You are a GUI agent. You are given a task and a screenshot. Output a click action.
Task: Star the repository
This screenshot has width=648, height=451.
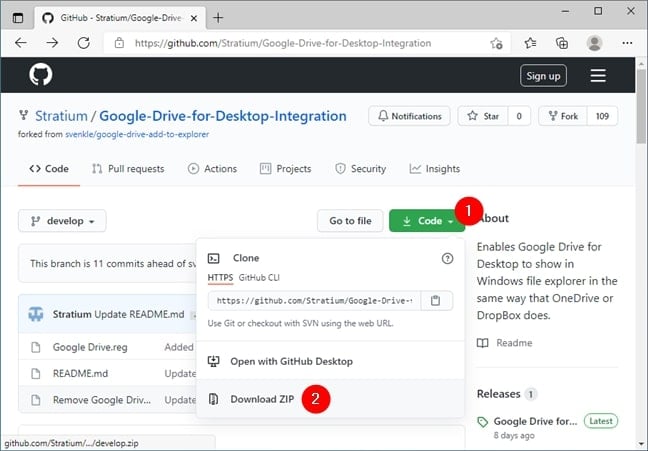[483, 116]
